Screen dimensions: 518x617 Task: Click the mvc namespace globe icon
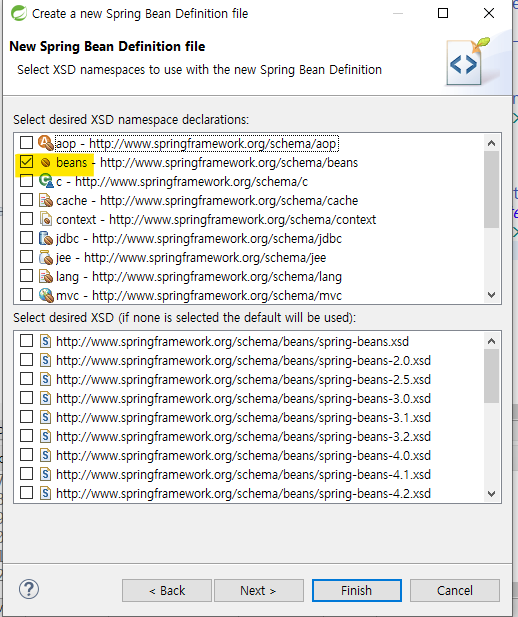46,295
